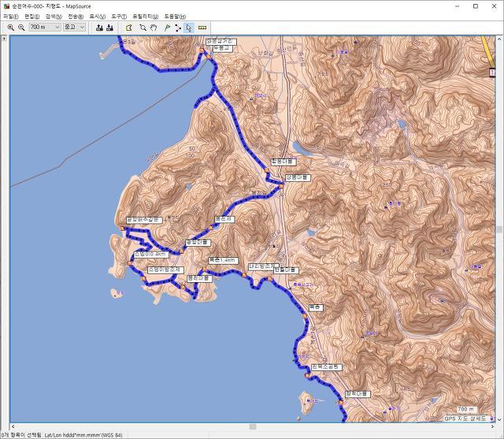Viewport: 504px width, 439px height.
Task: Expand the hidden left side panel arrow
Action: [4, 39]
